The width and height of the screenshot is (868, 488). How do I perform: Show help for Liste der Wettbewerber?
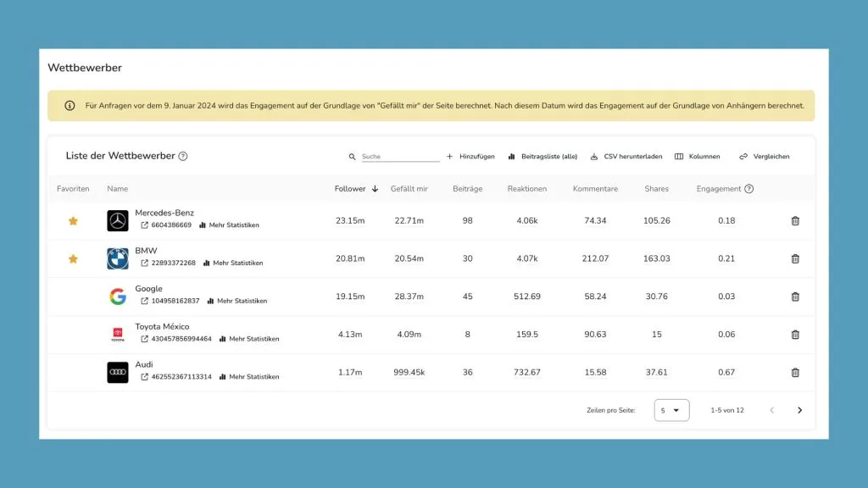183,156
